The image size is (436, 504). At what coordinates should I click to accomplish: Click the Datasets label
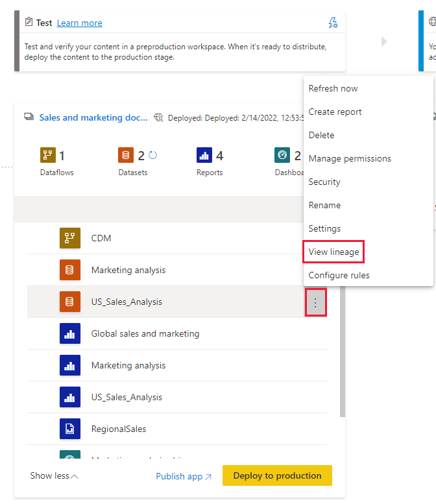pos(133,173)
